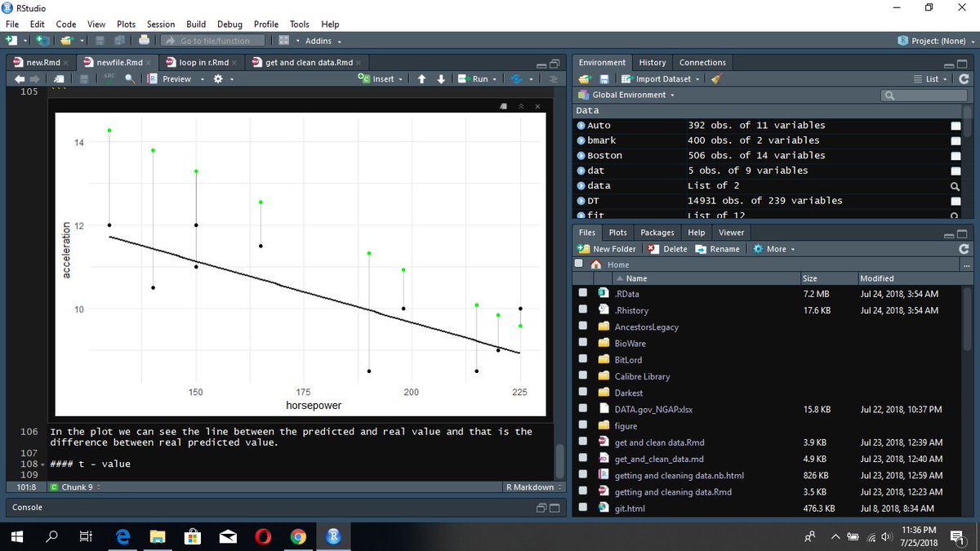Click the Delete button in Files pane
This screenshot has width=980, height=551.
click(x=667, y=249)
